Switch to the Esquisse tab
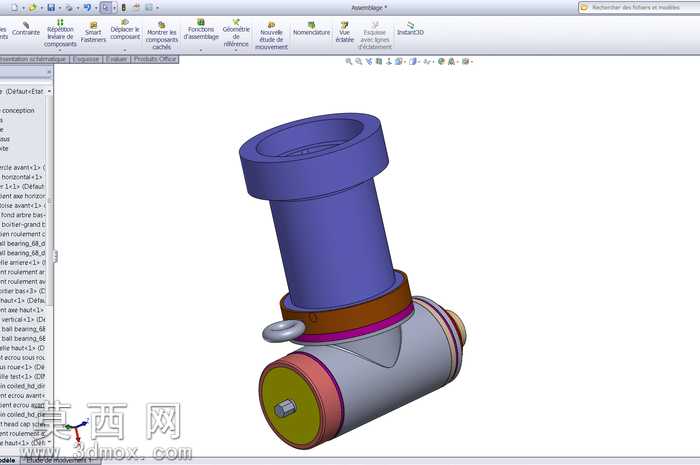This screenshot has width=700, height=465. (x=86, y=59)
